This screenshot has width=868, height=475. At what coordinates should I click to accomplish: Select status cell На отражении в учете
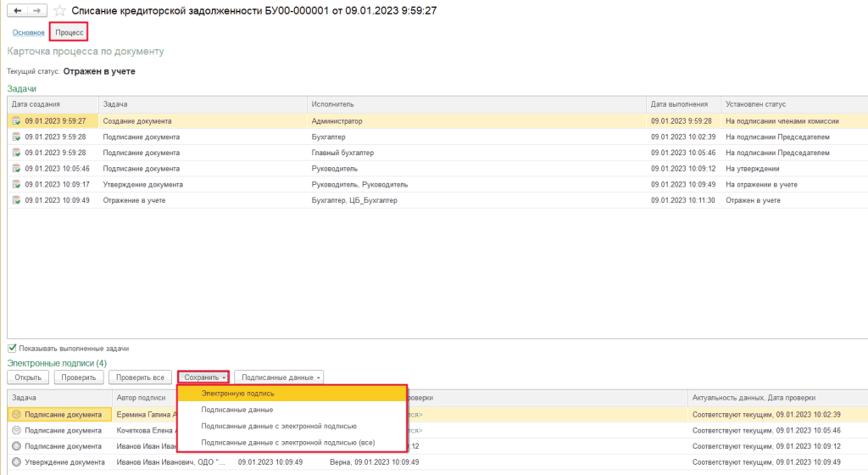click(x=794, y=184)
